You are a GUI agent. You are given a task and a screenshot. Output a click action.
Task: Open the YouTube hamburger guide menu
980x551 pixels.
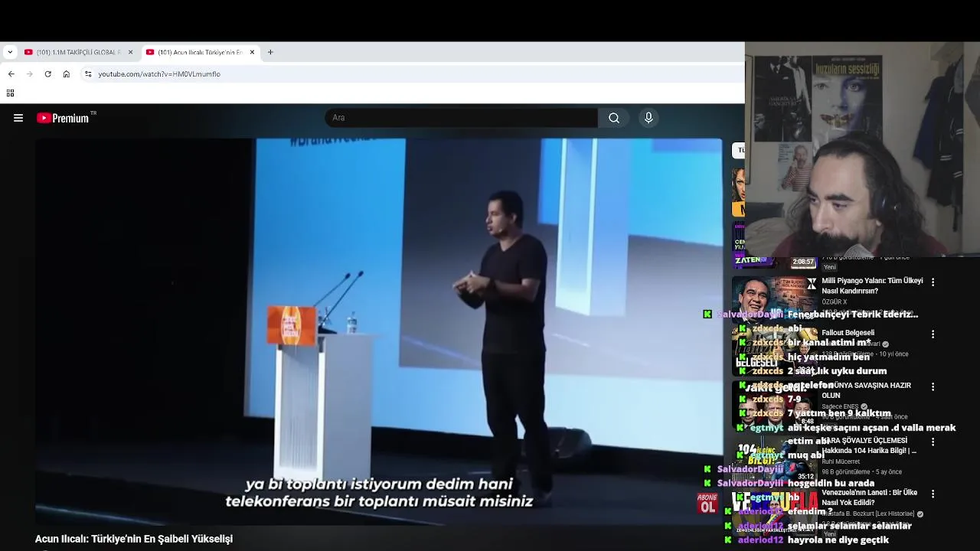click(18, 118)
